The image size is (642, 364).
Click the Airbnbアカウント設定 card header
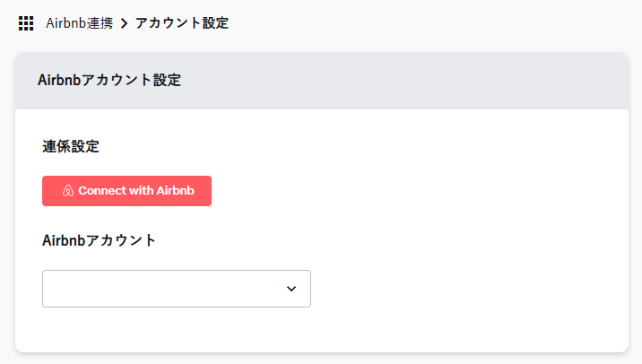pyautogui.click(x=109, y=80)
